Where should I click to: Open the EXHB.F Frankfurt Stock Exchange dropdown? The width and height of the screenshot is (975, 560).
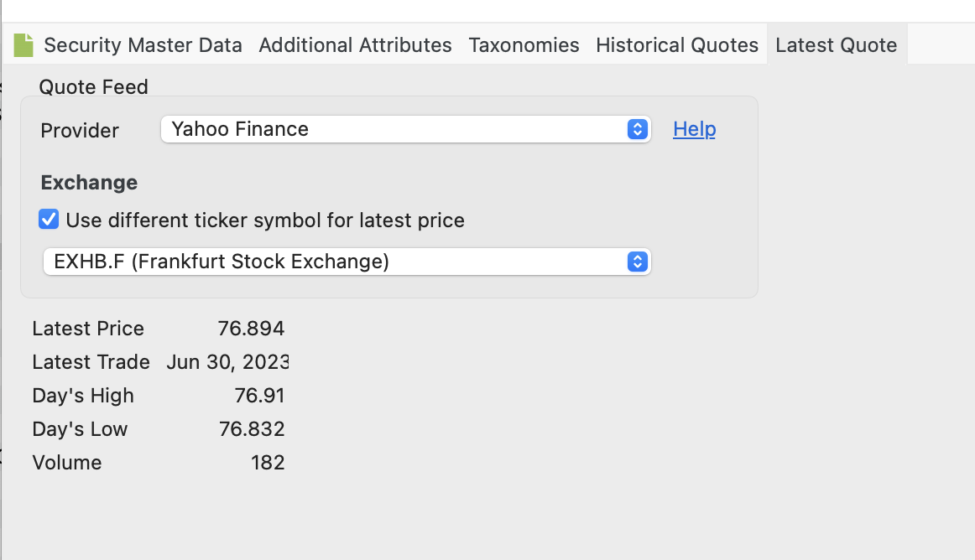pos(347,262)
